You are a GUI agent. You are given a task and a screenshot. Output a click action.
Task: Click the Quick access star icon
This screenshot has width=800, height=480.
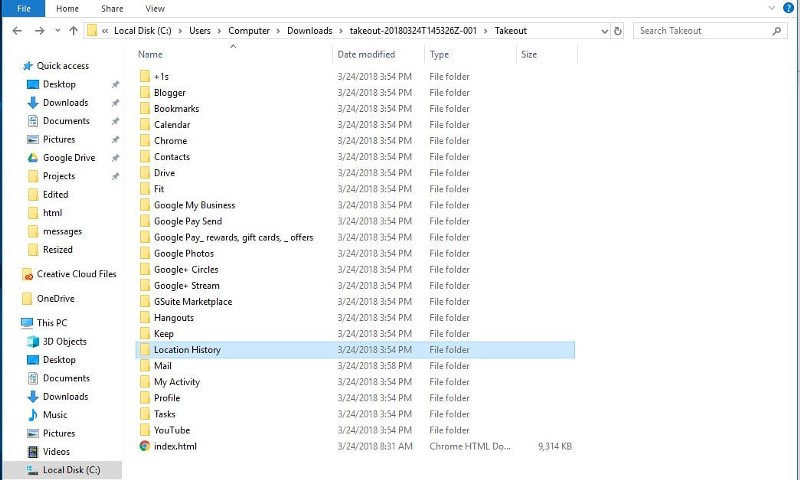coord(28,66)
